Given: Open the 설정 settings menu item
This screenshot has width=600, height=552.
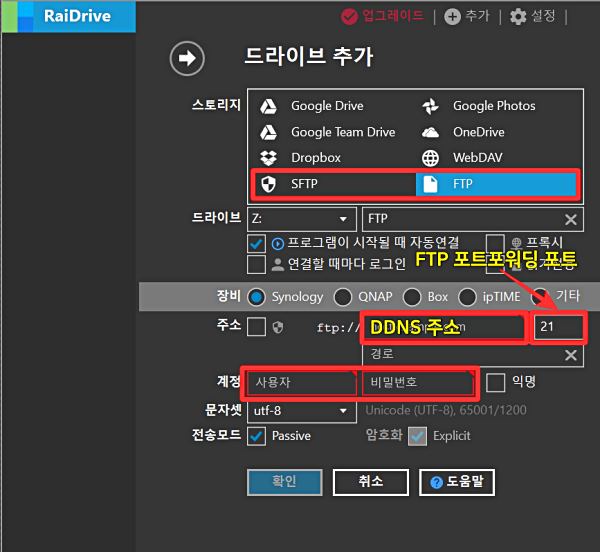Looking at the screenshot, I should (543, 16).
